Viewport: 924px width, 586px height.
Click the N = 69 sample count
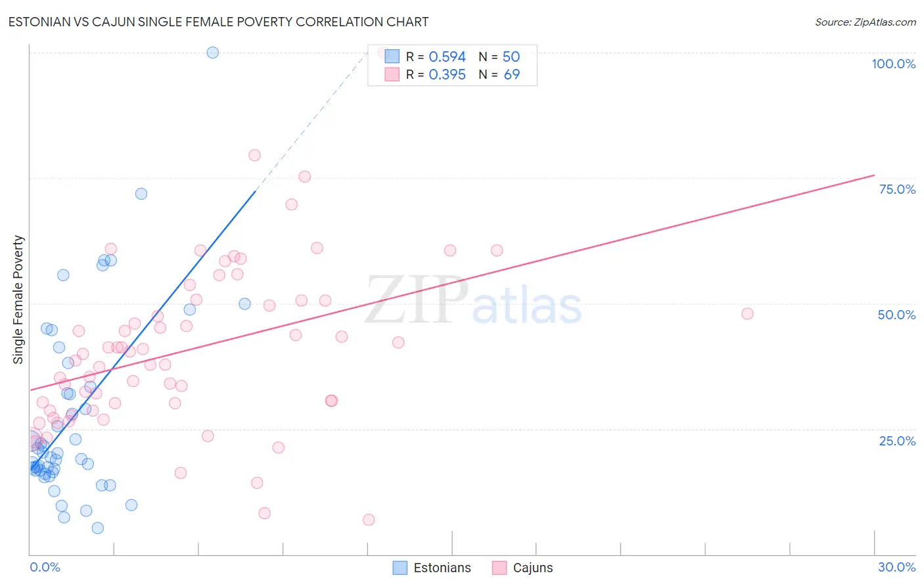coord(499,74)
